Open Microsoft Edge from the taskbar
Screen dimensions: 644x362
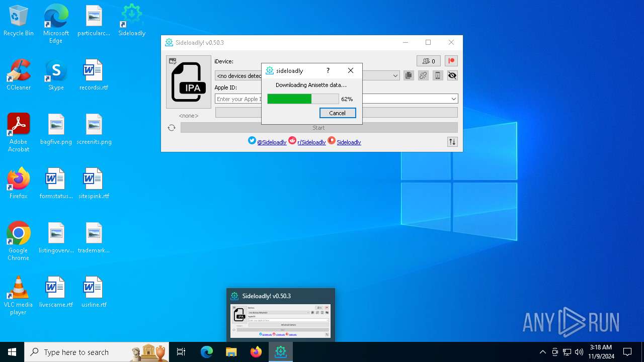[207, 352]
